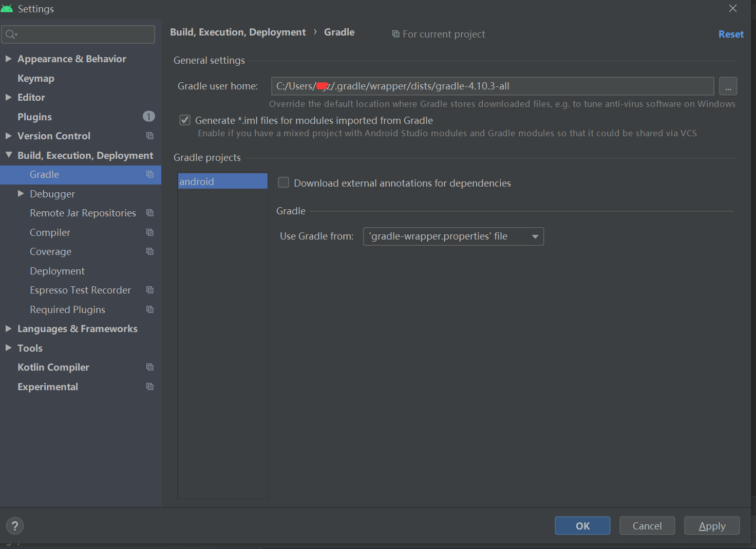Screen dimensions: 756x549
Task: Select Gradle in the settings tree
Action: [x=81, y=174]
